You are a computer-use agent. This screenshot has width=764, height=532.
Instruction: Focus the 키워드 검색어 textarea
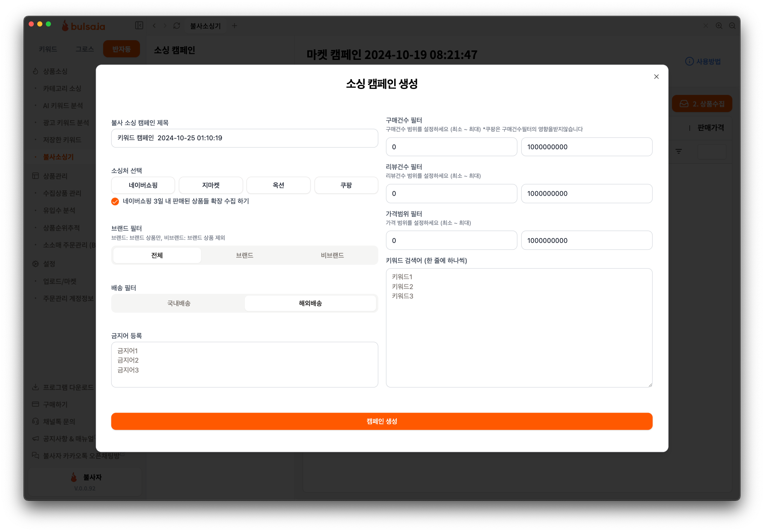(519, 328)
